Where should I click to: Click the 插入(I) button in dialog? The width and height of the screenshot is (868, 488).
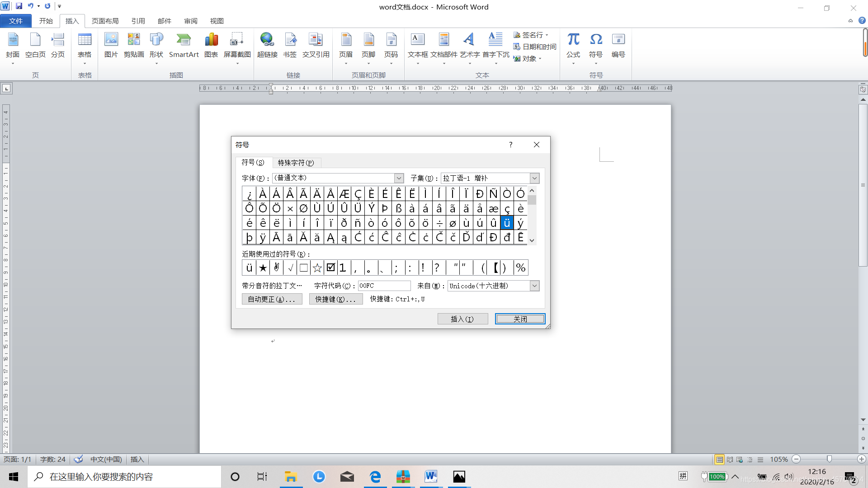click(x=462, y=319)
